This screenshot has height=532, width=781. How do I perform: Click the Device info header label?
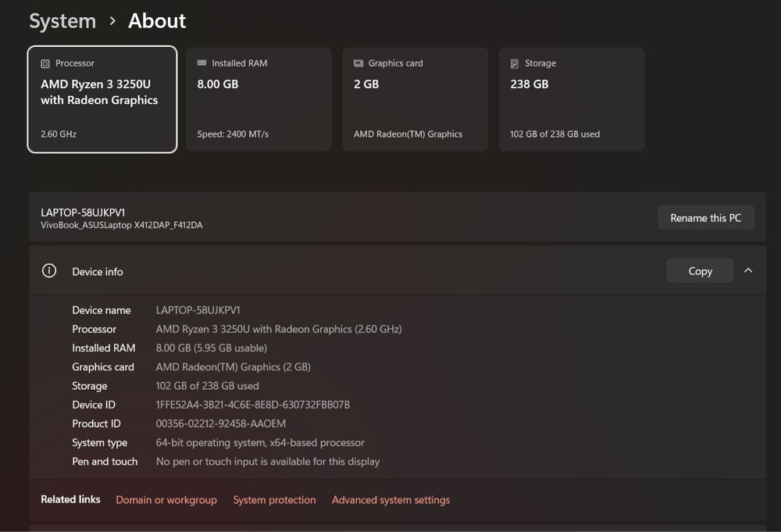point(97,272)
